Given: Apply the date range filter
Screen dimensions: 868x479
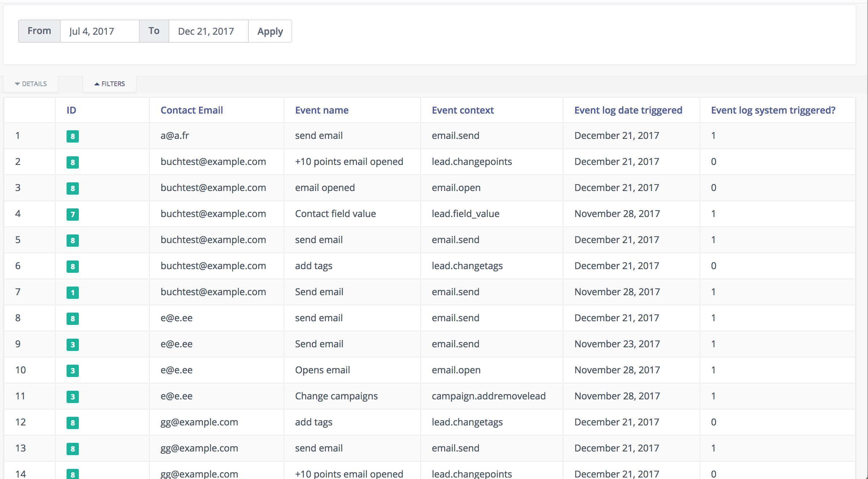Looking at the screenshot, I should pyautogui.click(x=270, y=31).
